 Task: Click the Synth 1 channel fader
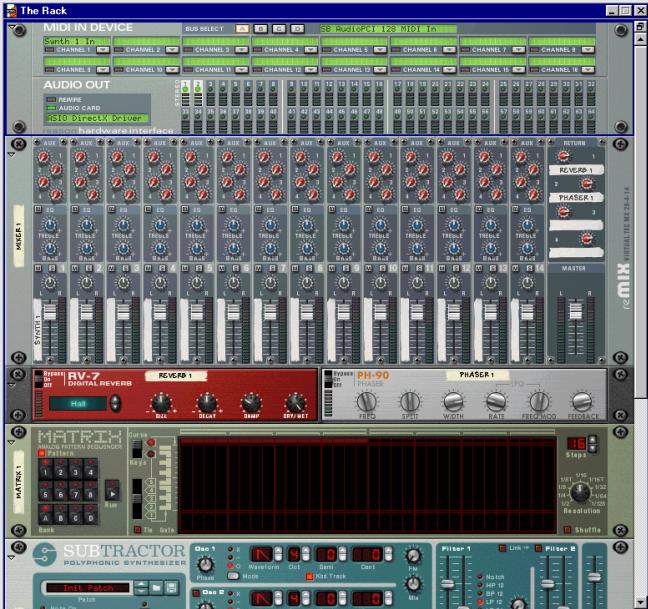[x=50, y=312]
